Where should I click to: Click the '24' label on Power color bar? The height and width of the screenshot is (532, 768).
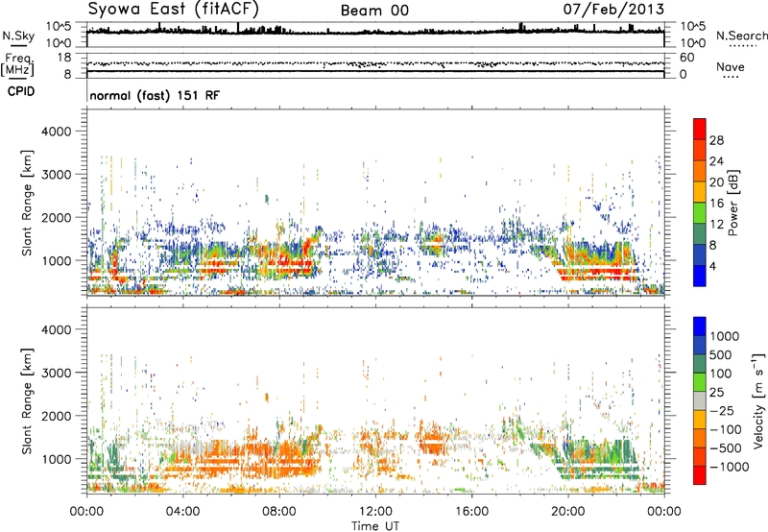click(716, 161)
